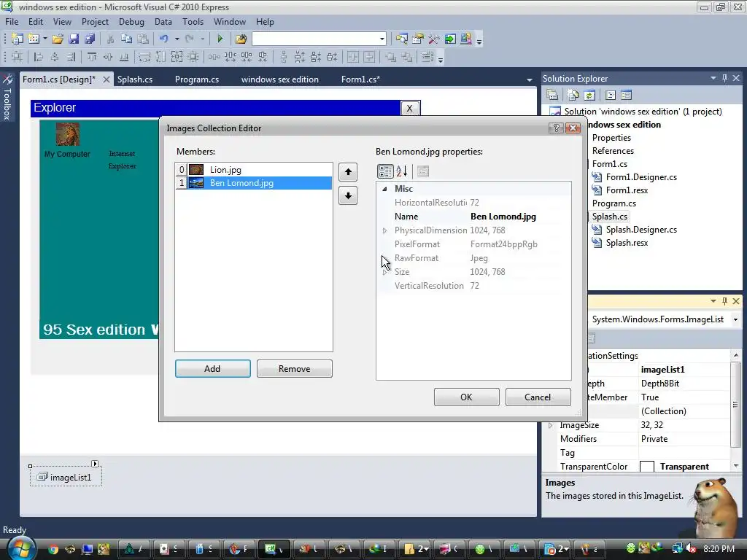The height and width of the screenshot is (560, 747).
Task: Select Splash.resx in Solution Explorer
Action: click(627, 243)
